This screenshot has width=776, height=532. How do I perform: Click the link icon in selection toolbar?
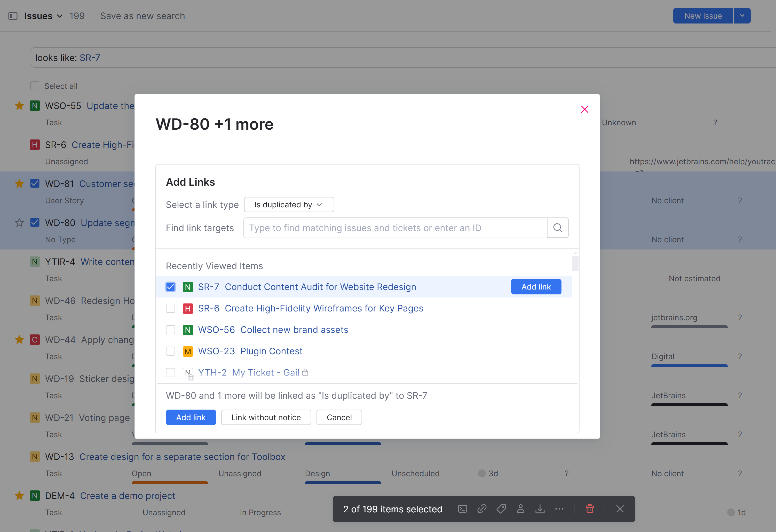(x=482, y=509)
